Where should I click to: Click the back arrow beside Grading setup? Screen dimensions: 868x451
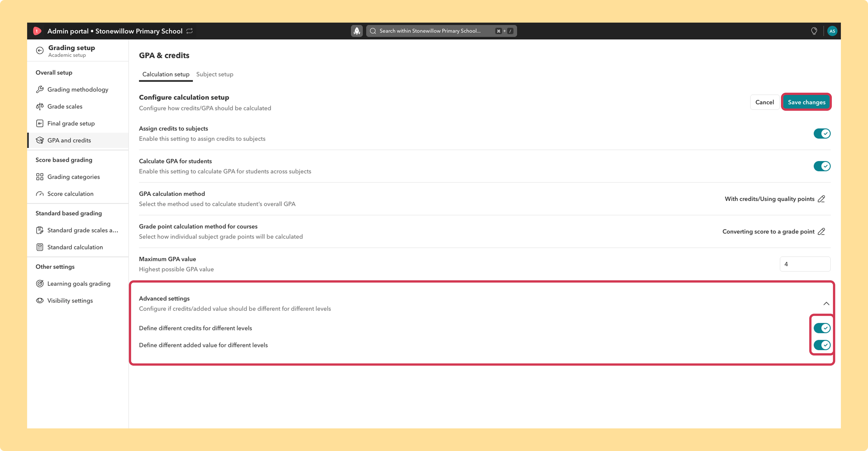coord(40,51)
